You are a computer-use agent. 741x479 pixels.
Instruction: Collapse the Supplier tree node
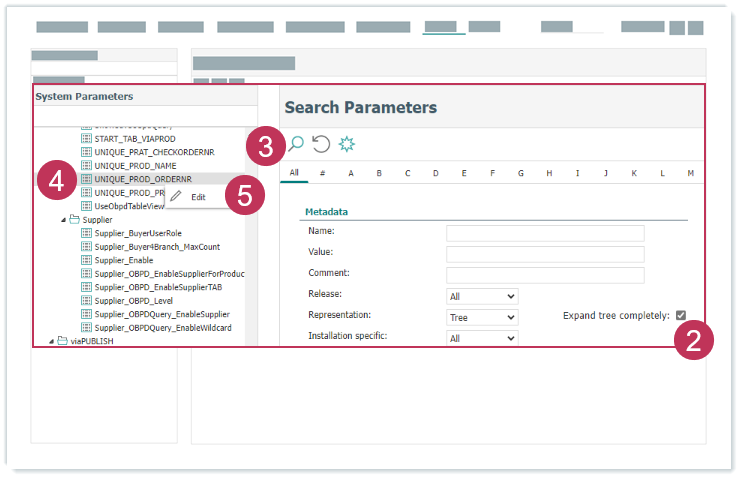tap(63, 219)
